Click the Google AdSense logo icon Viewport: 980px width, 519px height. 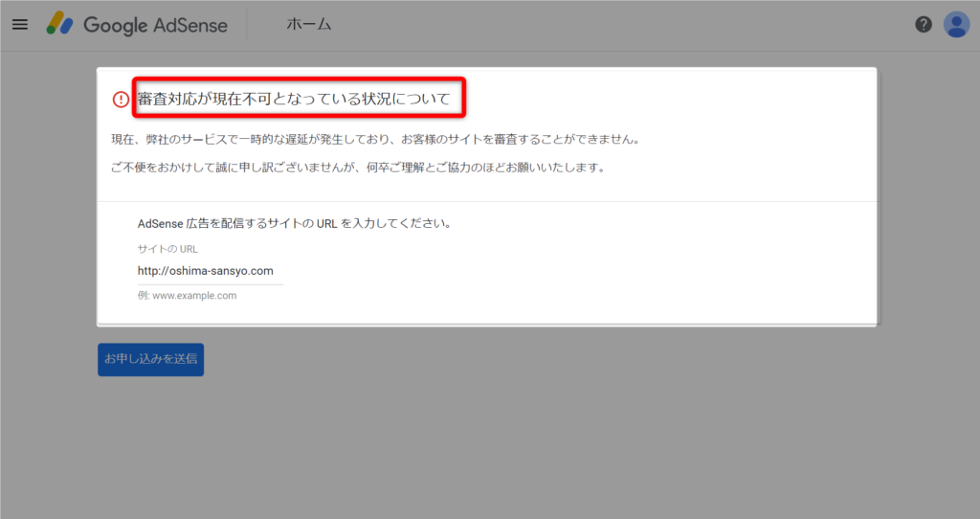click(x=60, y=25)
